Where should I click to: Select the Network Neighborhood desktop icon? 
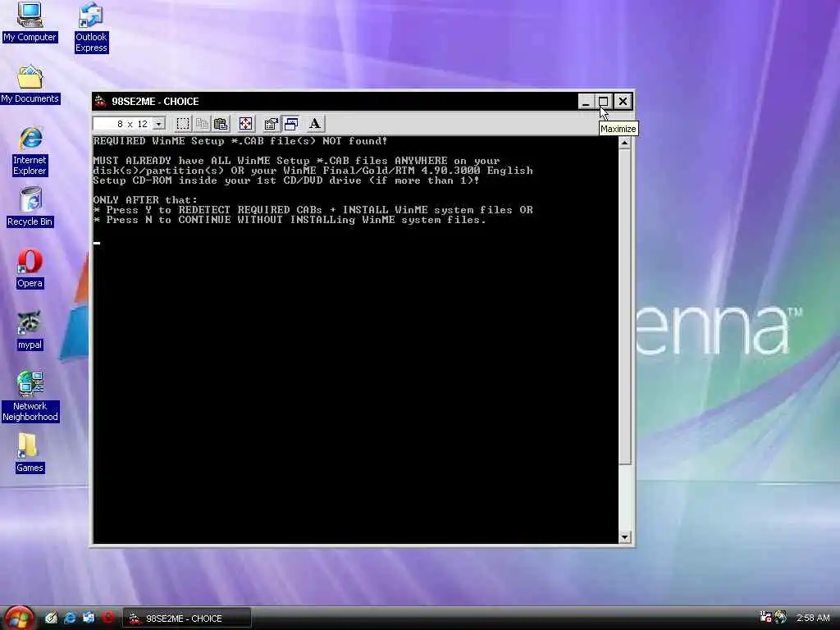pos(30,397)
